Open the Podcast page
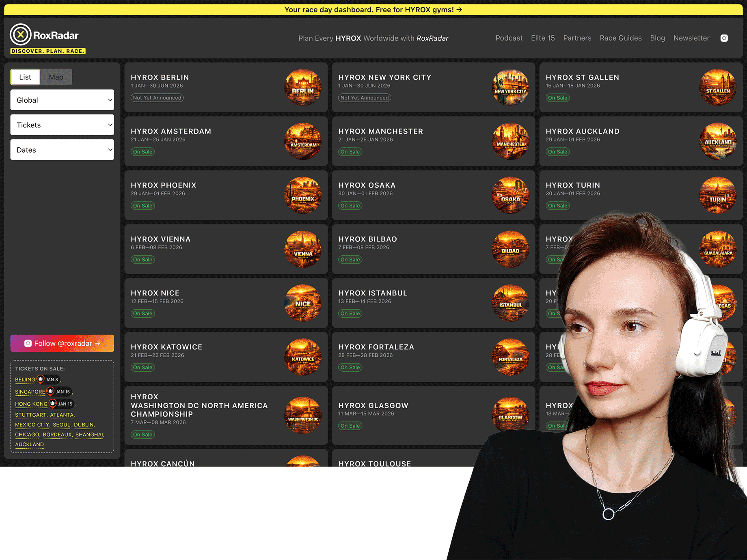 (x=509, y=38)
